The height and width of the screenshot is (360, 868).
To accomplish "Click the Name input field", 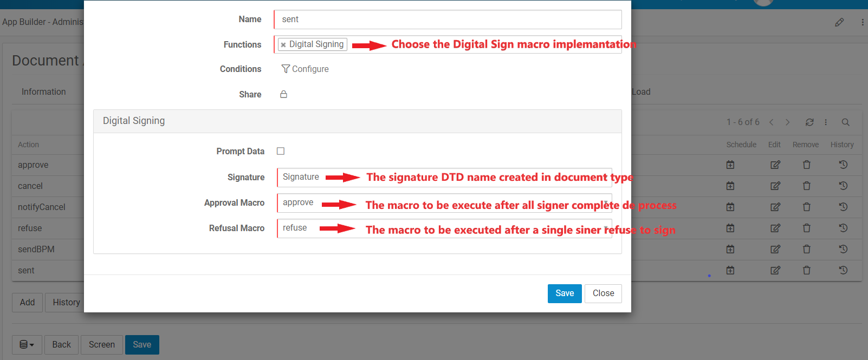I will point(448,19).
